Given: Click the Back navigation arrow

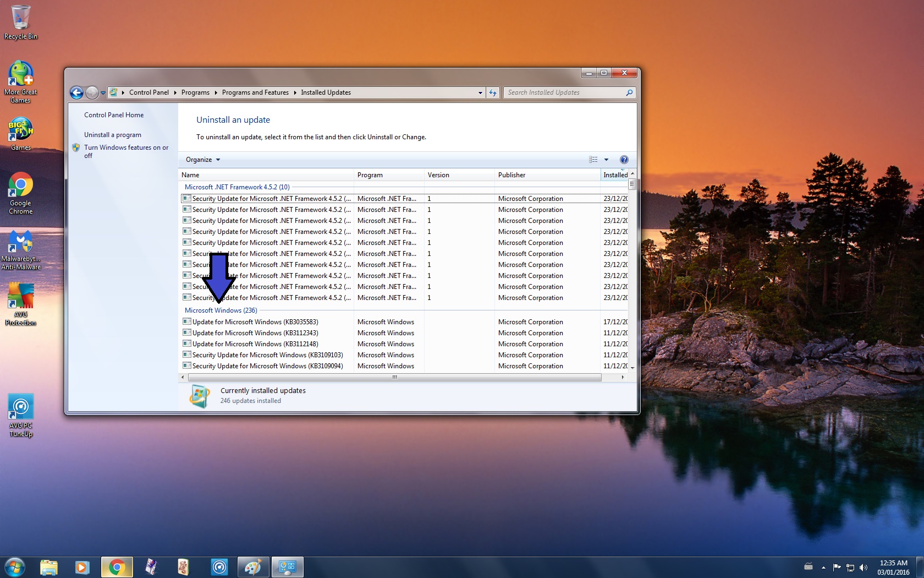Looking at the screenshot, I should [x=77, y=92].
